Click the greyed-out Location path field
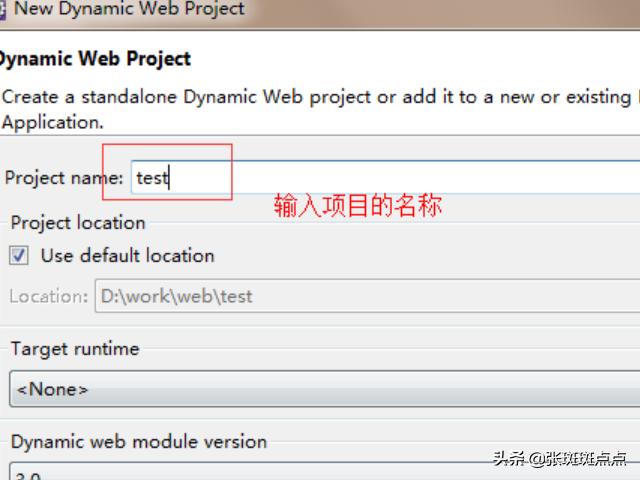The image size is (640, 480). click(367, 296)
